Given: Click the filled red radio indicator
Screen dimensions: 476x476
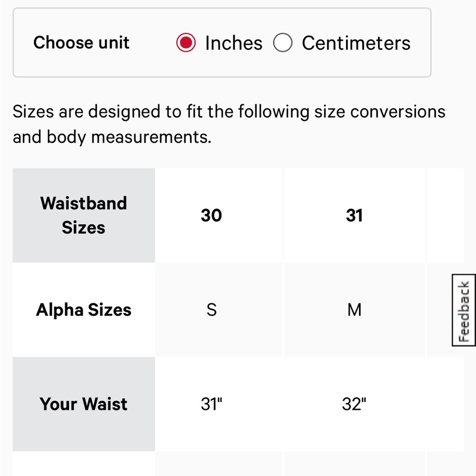Looking at the screenshot, I should 187,42.
